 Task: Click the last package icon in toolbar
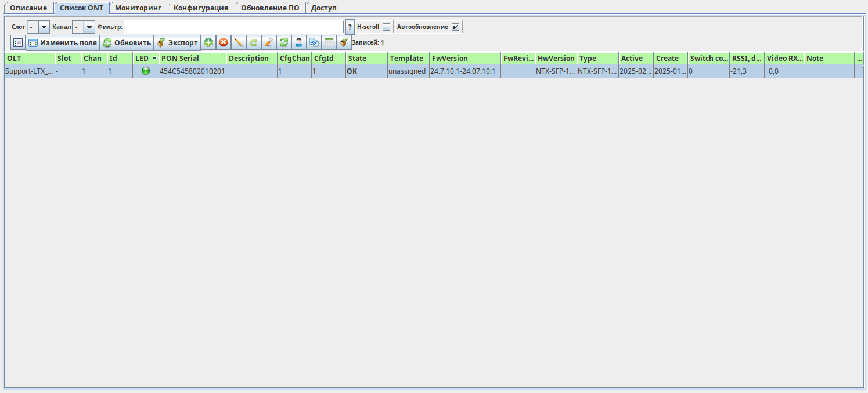(x=344, y=42)
